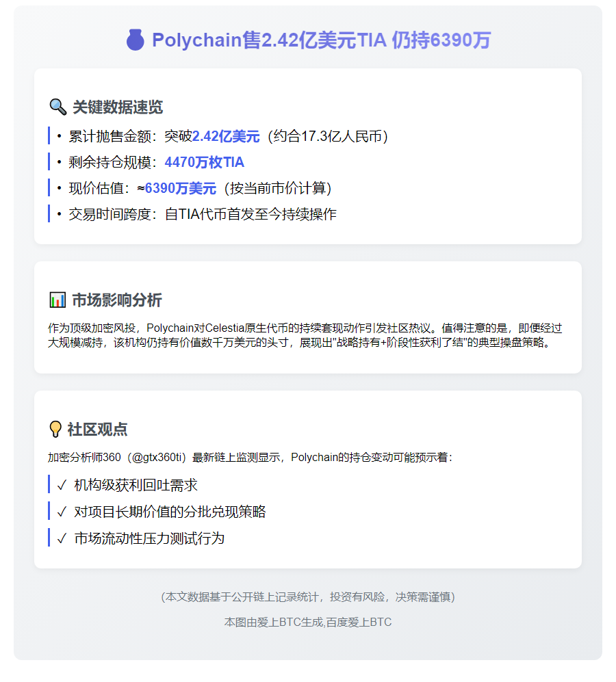Click the sentence mentioning '加密分析师360 (@gtx360ti)'
The image size is (616, 682).
pos(251,458)
